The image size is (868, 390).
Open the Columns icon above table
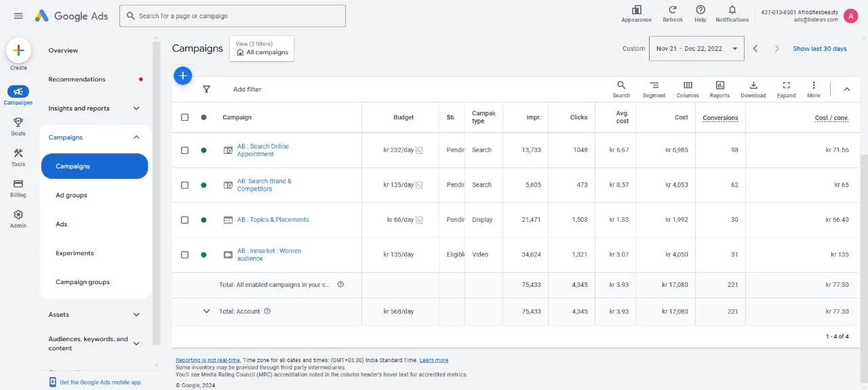[x=688, y=85]
